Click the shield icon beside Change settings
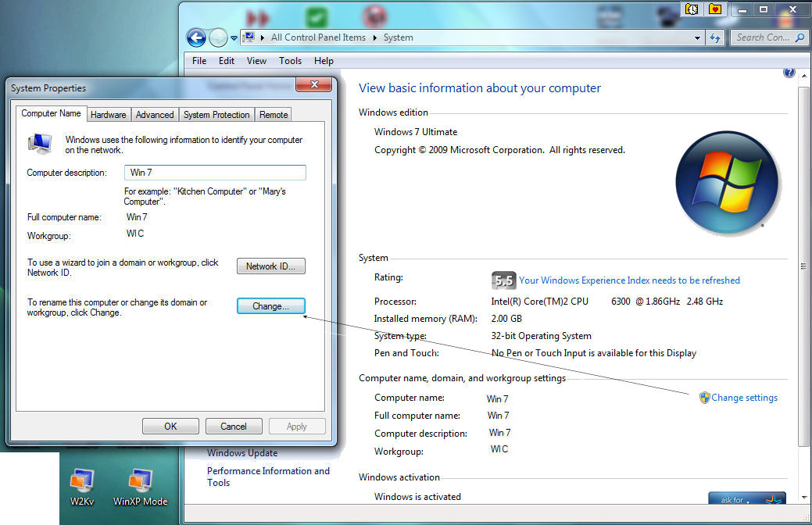The height and width of the screenshot is (525, 812). coord(704,398)
